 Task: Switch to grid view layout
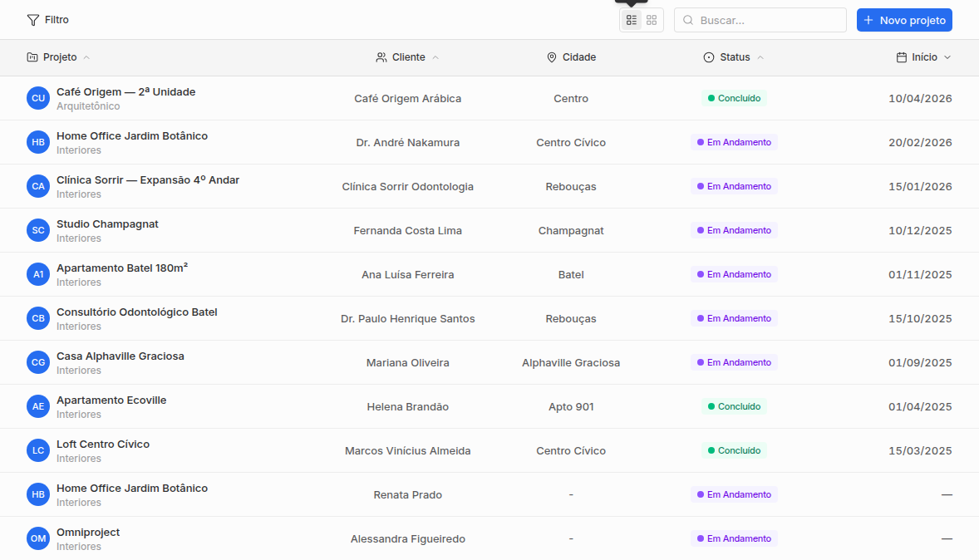pyautogui.click(x=652, y=20)
